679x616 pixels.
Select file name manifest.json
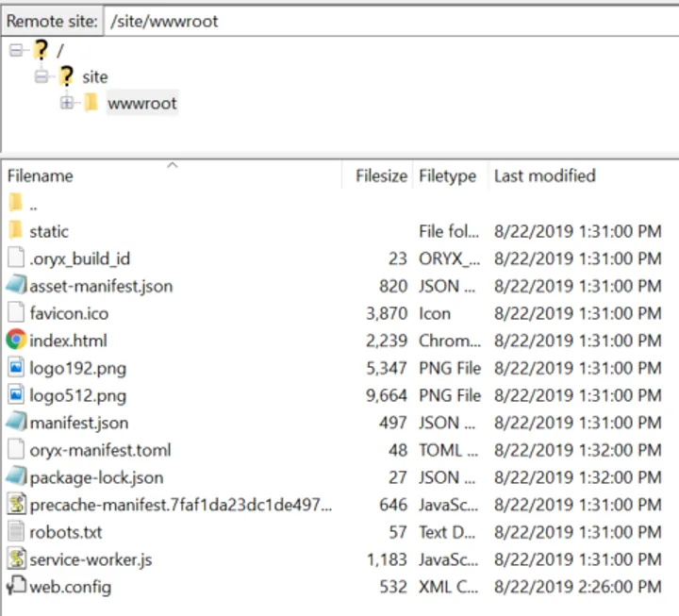[79, 423]
